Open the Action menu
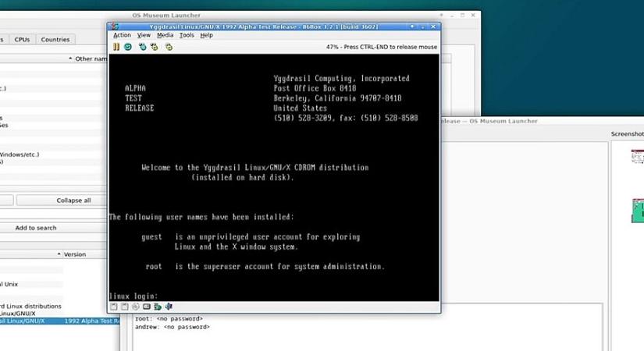This screenshot has width=644, height=351. point(122,35)
